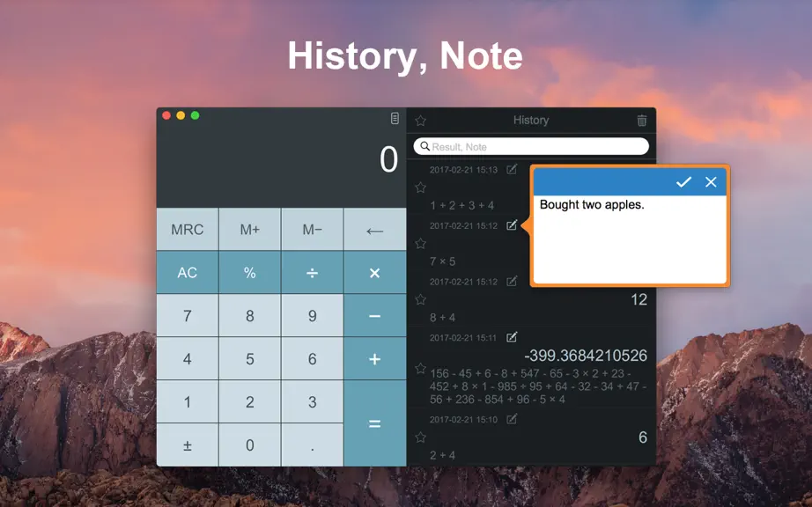Image resolution: width=812 pixels, height=507 pixels.
Task: Click the backspace arrow key
Action: pos(375,229)
